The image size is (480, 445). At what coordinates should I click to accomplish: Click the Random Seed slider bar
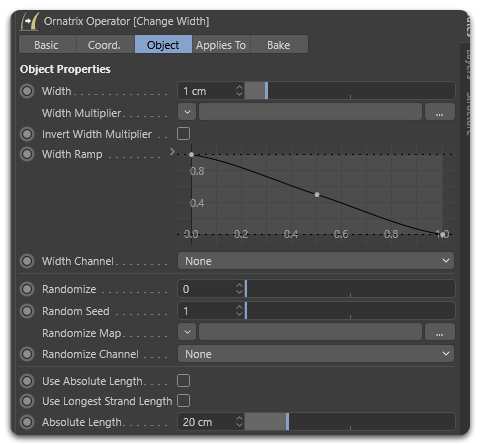(x=350, y=311)
